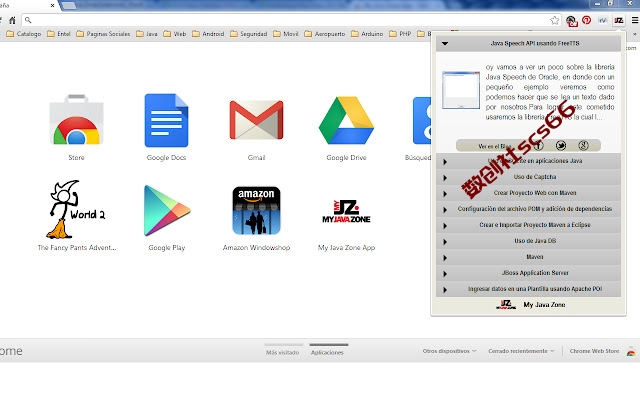Click the JZ logo in the popup footer
Screen dimensions: 640x400
point(506,304)
